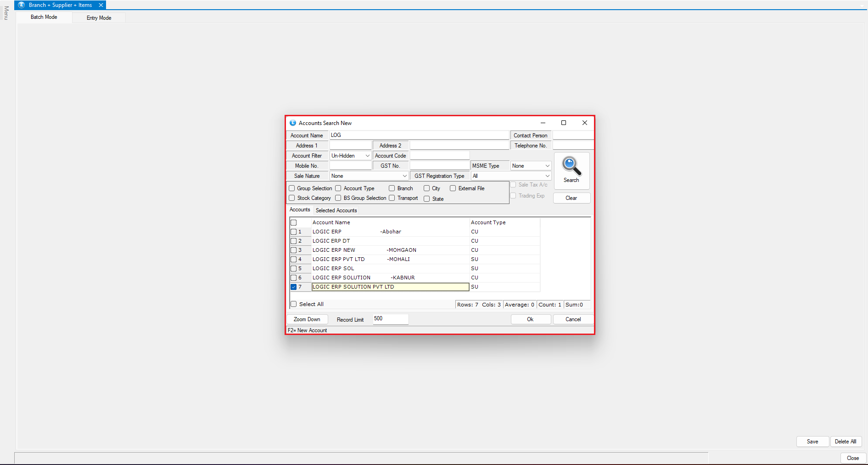Open the vertical Menu sidebar

(6, 13)
